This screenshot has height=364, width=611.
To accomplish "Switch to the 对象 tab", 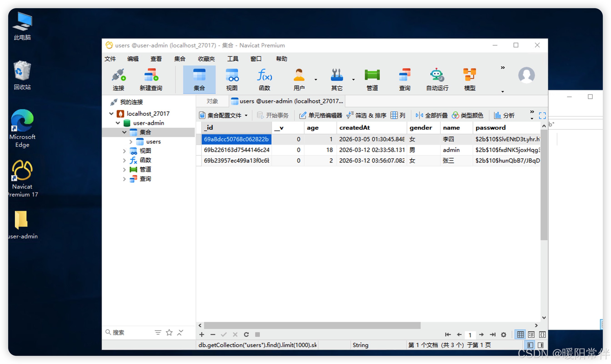I will coord(212,101).
